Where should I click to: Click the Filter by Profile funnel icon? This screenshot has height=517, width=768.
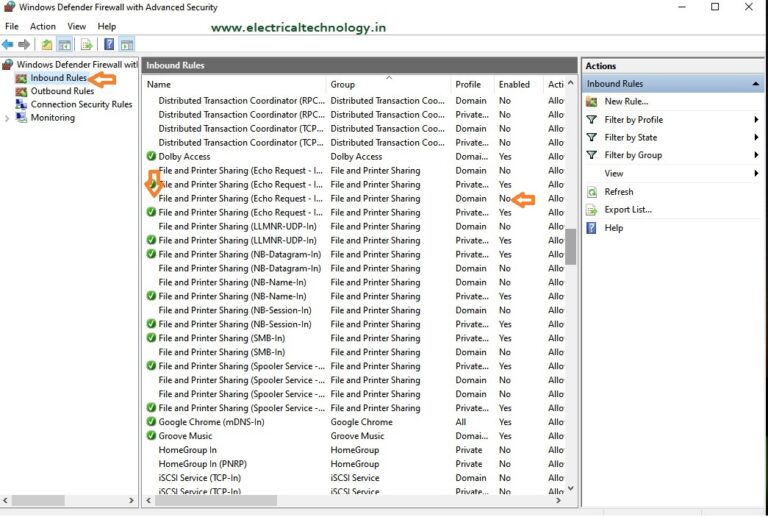click(x=592, y=119)
